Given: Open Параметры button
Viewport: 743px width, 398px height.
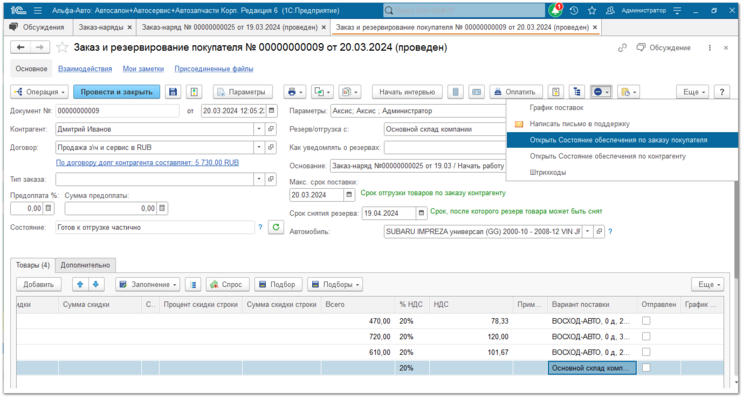Looking at the screenshot, I should point(243,92).
